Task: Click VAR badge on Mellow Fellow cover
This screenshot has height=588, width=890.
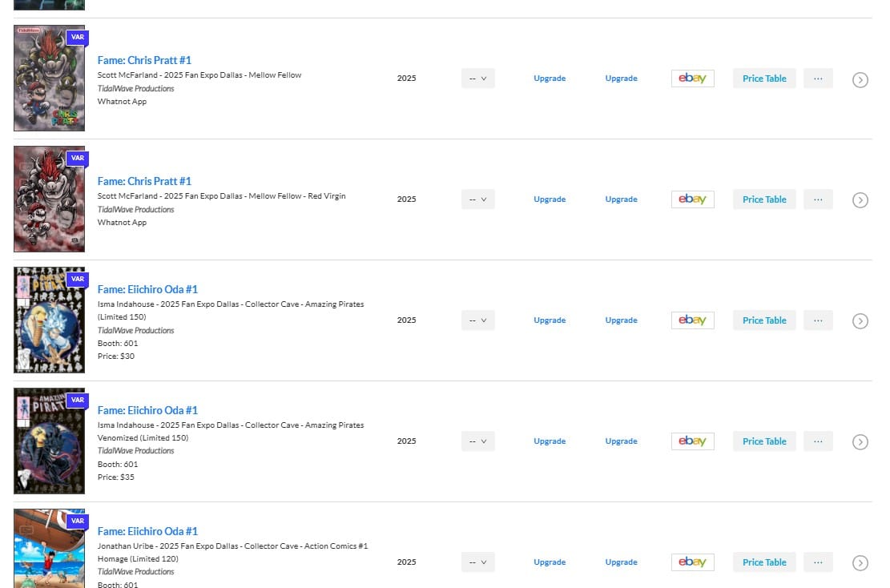Action: pyautogui.click(x=78, y=37)
